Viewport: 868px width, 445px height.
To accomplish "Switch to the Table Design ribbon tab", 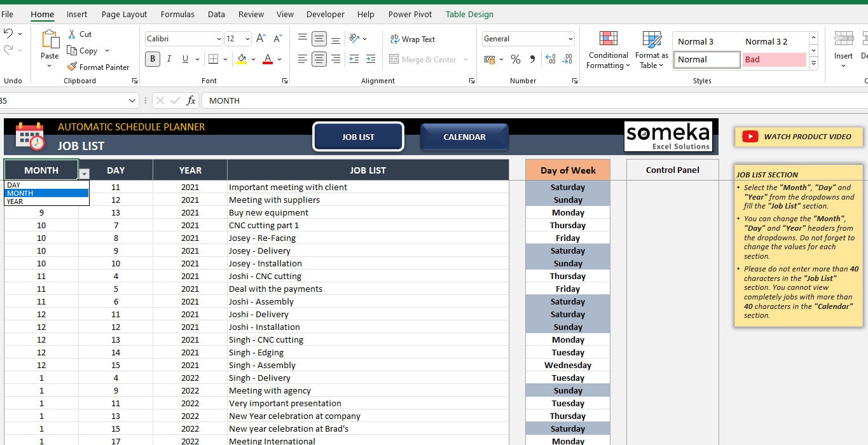I will point(469,14).
